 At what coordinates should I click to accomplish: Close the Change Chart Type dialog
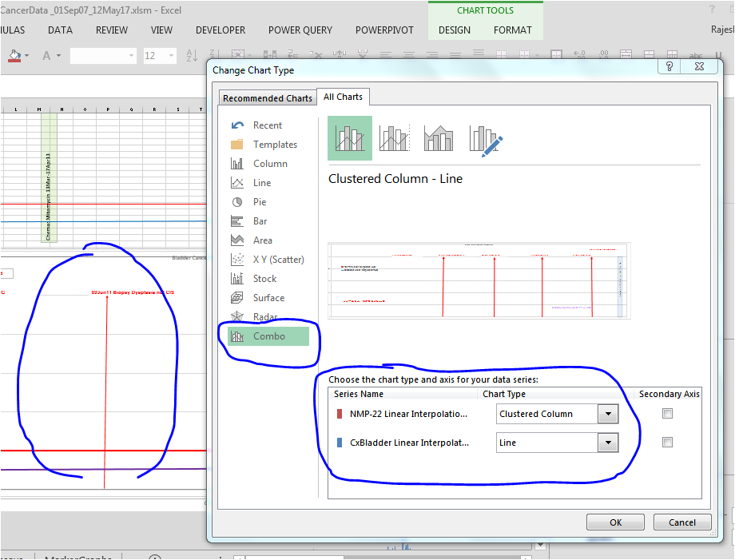[x=699, y=66]
